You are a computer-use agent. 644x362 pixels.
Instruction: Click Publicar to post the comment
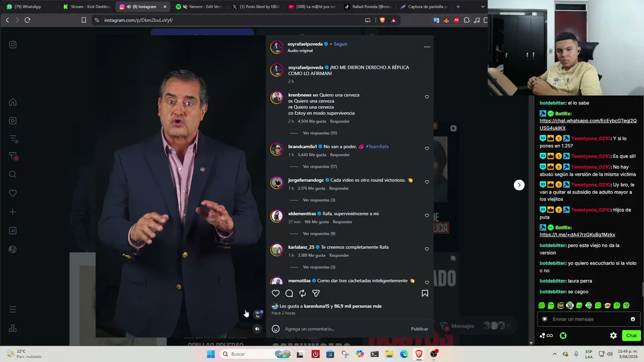(x=419, y=329)
